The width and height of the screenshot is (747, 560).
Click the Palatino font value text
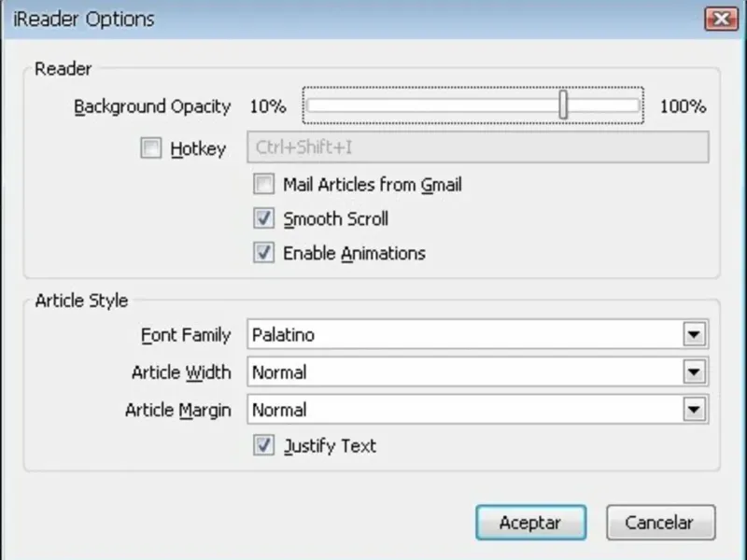(x=282, y=334)
